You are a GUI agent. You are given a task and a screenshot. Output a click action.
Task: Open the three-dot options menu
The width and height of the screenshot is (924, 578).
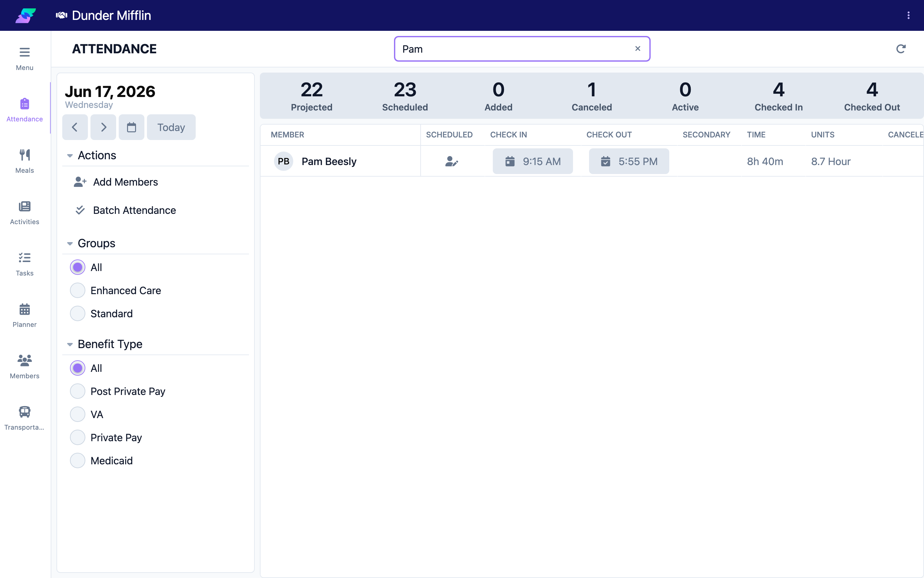click(908, 15)
